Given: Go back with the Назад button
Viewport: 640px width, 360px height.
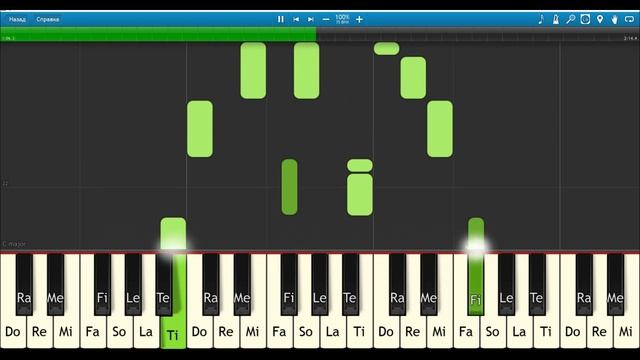Looking at the screenshot, I should 17,19.
